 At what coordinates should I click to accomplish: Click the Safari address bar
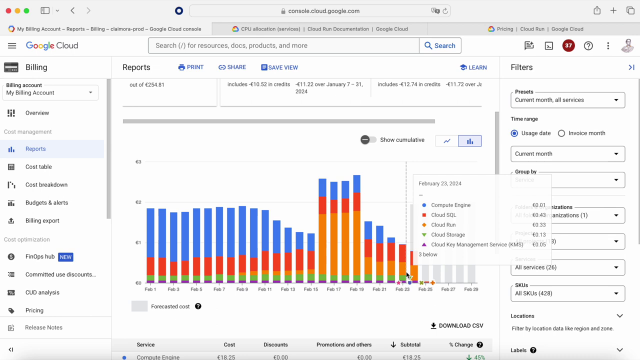pyautogui.click(x=320, y=11)
